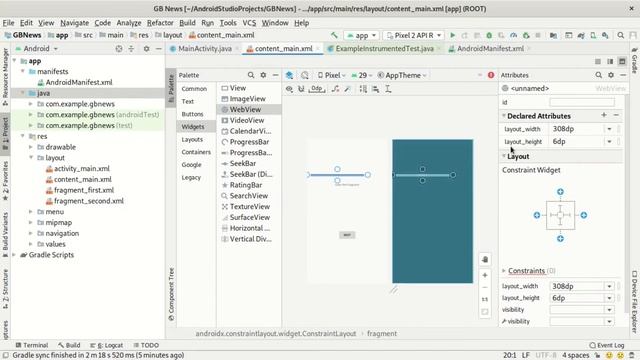Open the Pack icon in designer toolbar

pyautogui.click(x=363, y=89)
